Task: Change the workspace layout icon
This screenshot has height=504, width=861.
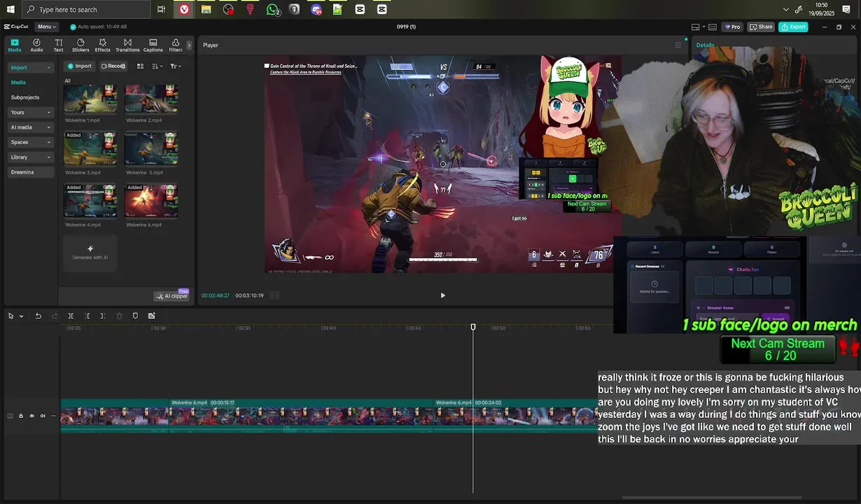Action: point(695,27)
